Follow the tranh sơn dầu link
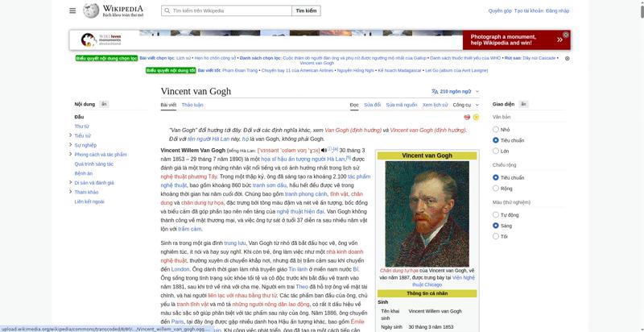The height and width of the screenshot is (332, 644). click(270, 185)
